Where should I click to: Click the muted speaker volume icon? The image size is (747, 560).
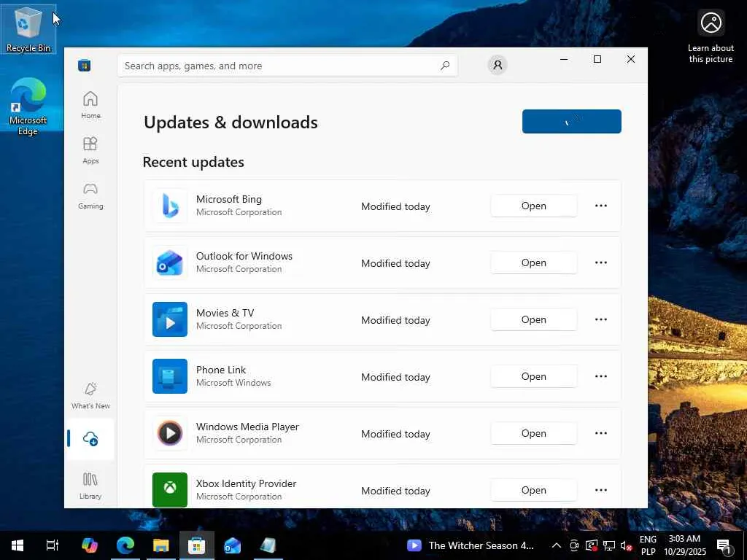pos(627,545)
